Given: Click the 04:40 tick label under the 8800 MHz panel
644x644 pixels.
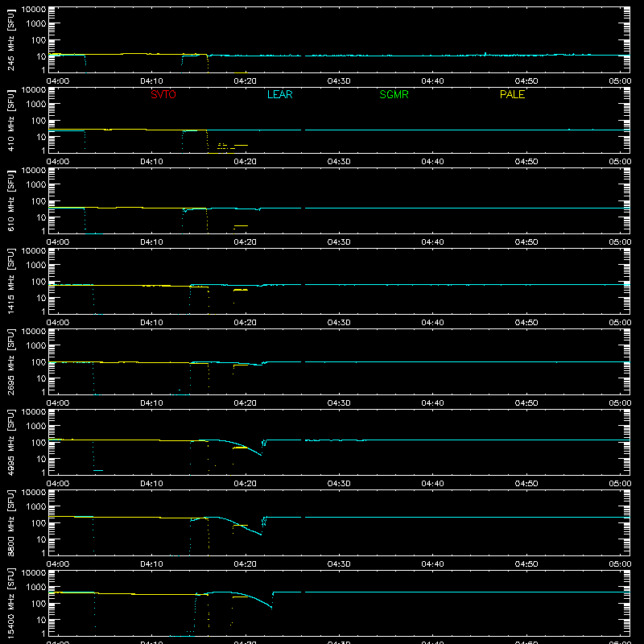Looking at the screenshot, I should coord(432,564).
